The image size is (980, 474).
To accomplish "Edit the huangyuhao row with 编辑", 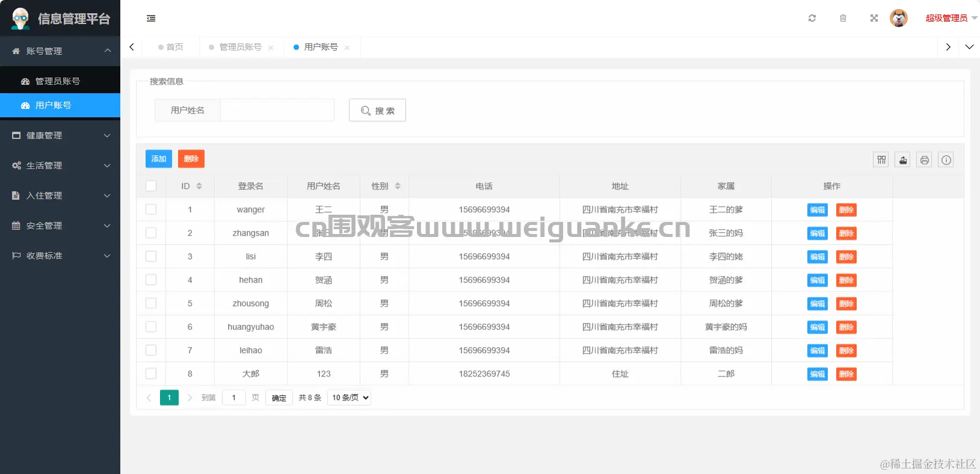I will point(818,327).
